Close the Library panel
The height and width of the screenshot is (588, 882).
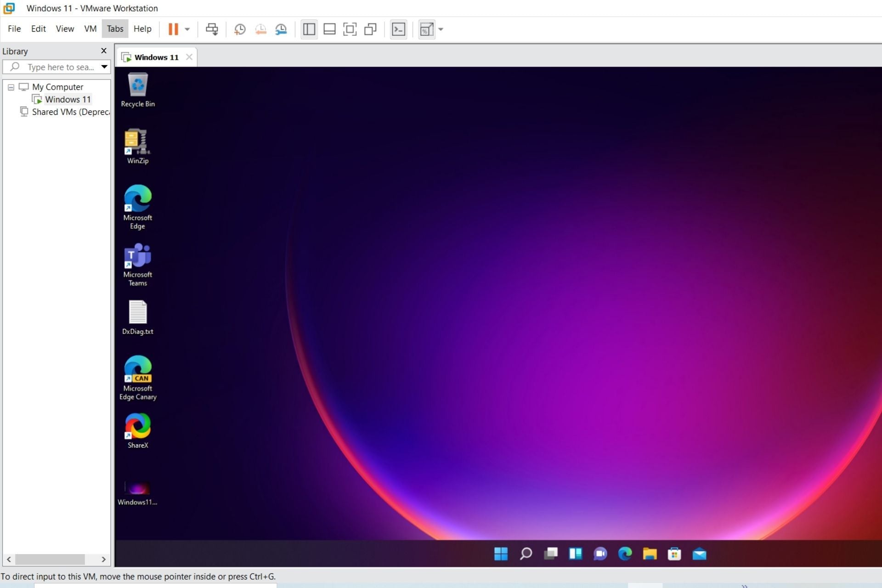pyautogui.click(x=104, y=51)
